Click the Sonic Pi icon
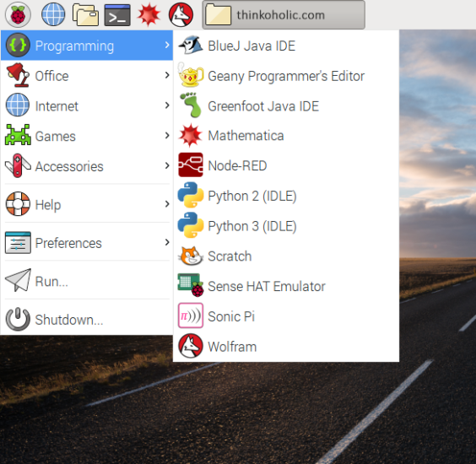The height and width of the screenshot is (464, 476). [x=191, y=316]
